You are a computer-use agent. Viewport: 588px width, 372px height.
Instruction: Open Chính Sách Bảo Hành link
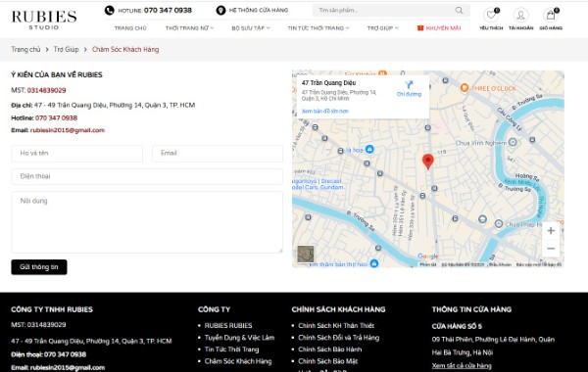[329, 349]
